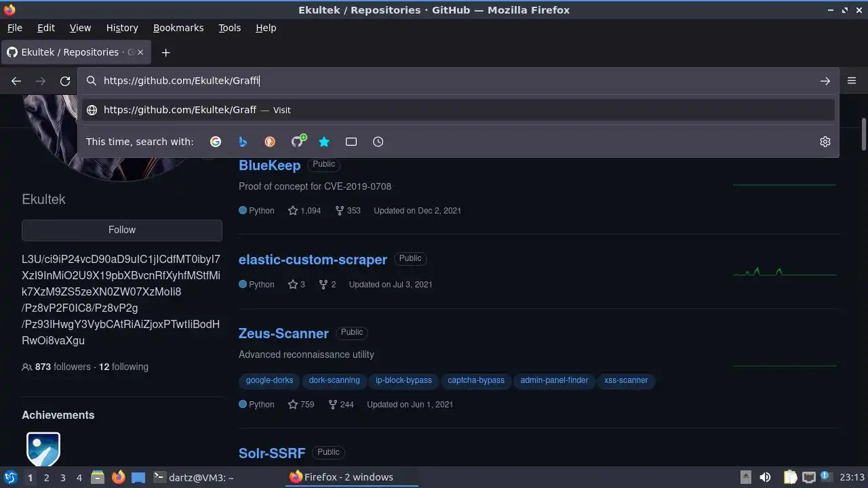
Task: Open the Firefox hamburger application menu
Action: [x=852, y=81]
